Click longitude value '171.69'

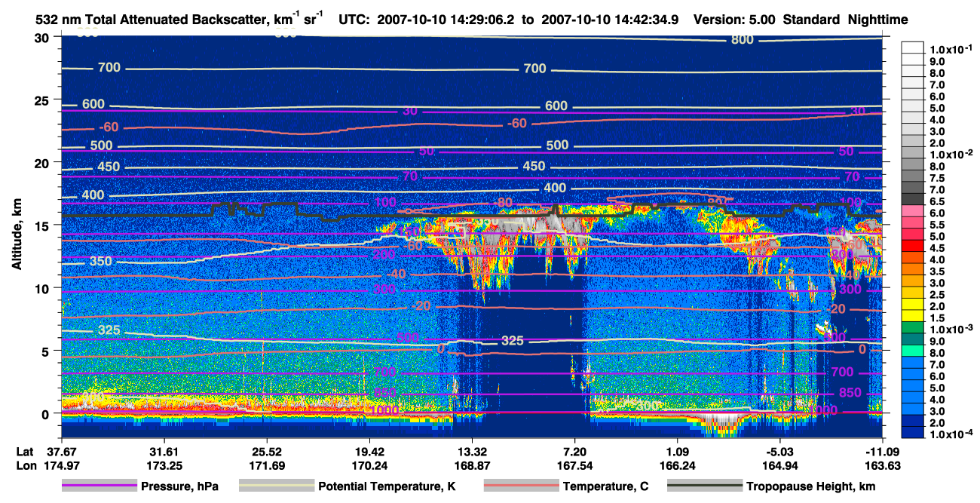tap(267, 466)
